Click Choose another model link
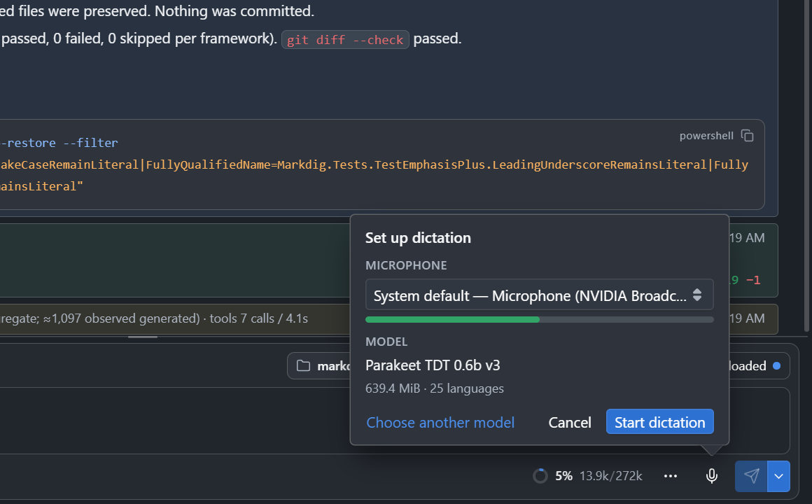This screenshot has width=812, height=504. [440, 423]
